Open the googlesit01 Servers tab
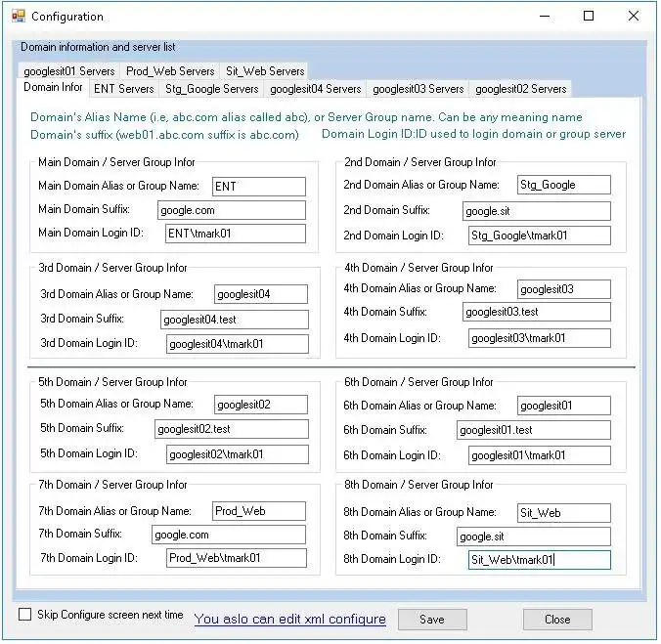661x644 pixels. pyautogui.click(x=69, y=71)
